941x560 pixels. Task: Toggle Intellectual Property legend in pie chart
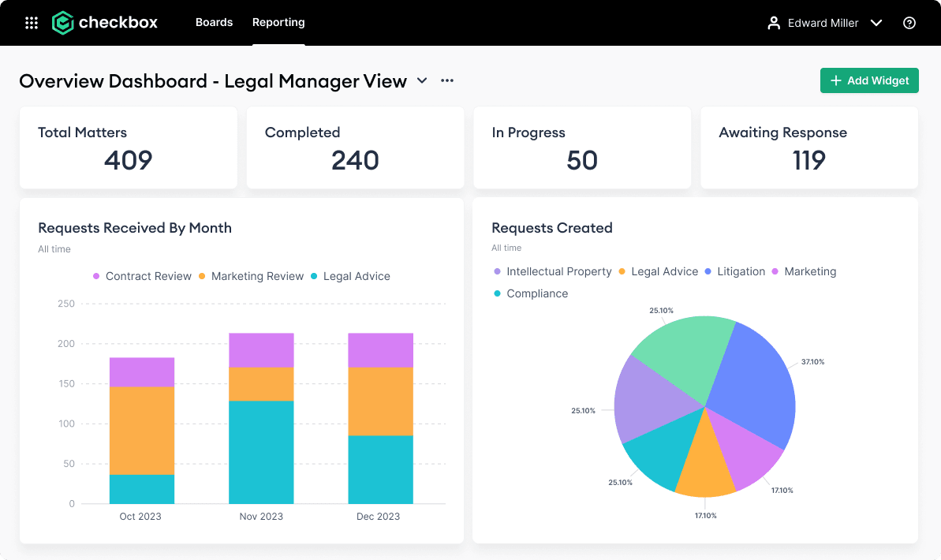(553, 271)
